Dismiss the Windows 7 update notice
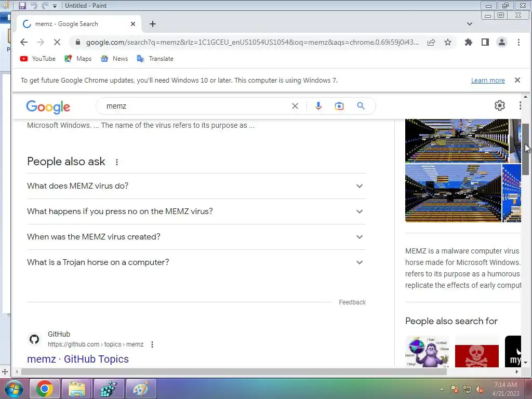The image size is (532, 399). [x=517, y=80]
